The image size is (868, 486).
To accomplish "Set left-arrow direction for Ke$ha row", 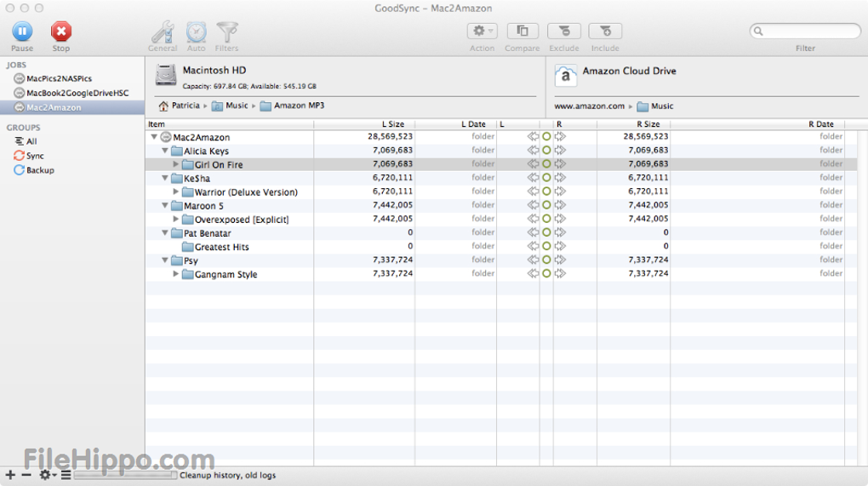I will (533, 178).
